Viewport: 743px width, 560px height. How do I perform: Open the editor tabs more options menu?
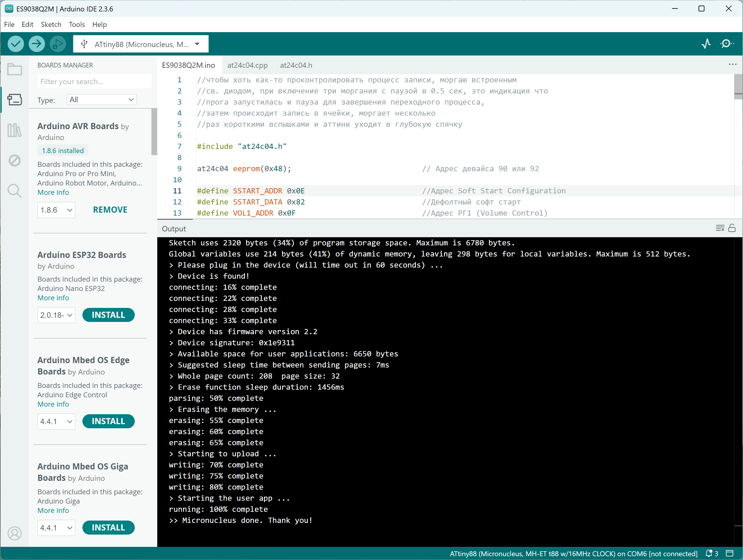tap(732, 65)
